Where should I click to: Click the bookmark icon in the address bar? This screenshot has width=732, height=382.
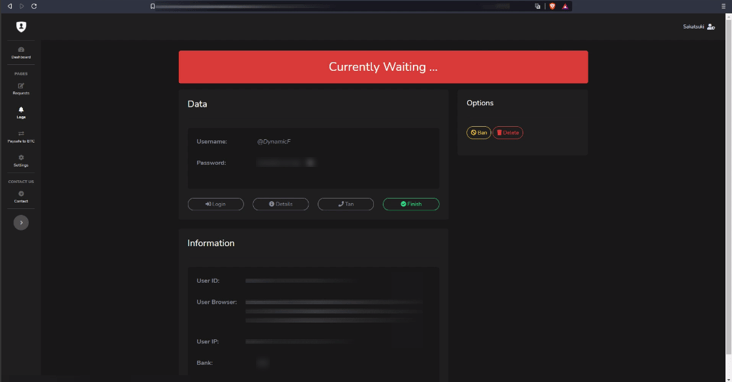pos(153,6)
